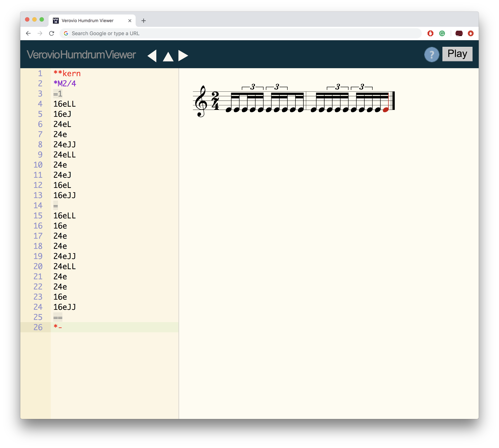Select the *M2/4 time signature line
The height and width of the screenshot is (448, 499).
click(x=65, y=83)
